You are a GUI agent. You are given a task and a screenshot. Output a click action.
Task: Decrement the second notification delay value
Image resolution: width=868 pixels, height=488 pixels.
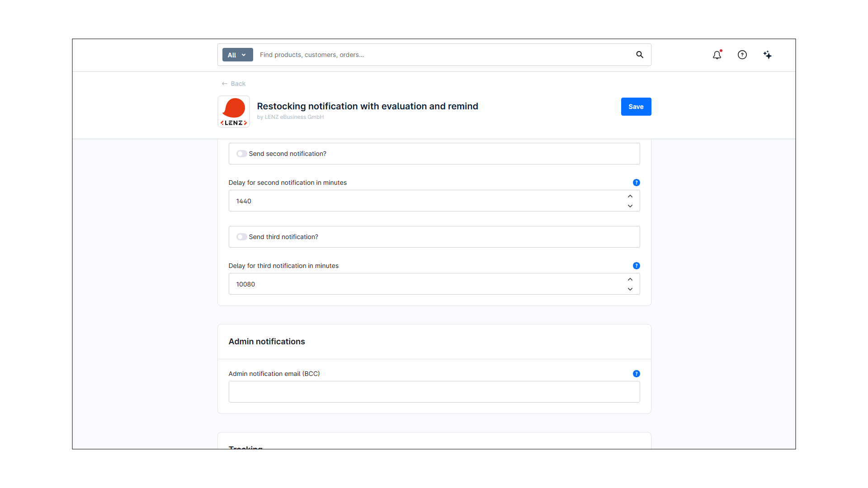click(x=630, y=206)
